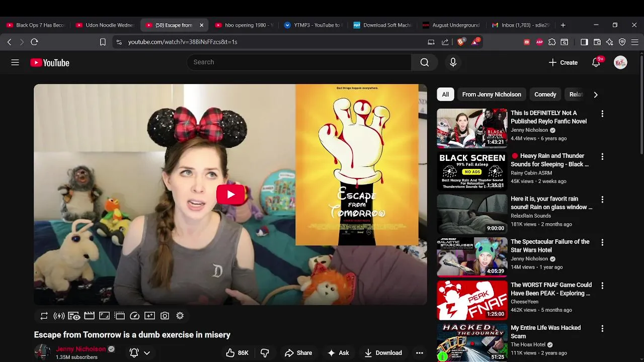
Task: Go to the YouTube home logo
Action: coord(49,63)
